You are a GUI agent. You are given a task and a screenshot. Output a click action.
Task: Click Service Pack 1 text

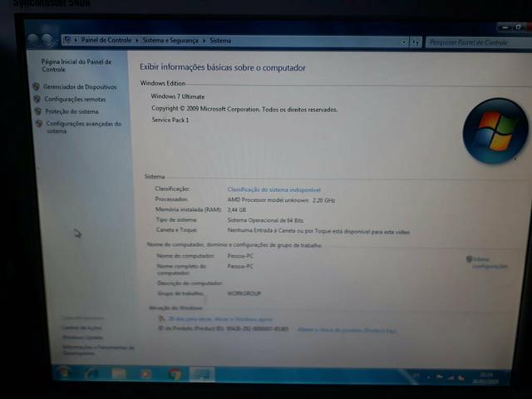pos(170,120)
